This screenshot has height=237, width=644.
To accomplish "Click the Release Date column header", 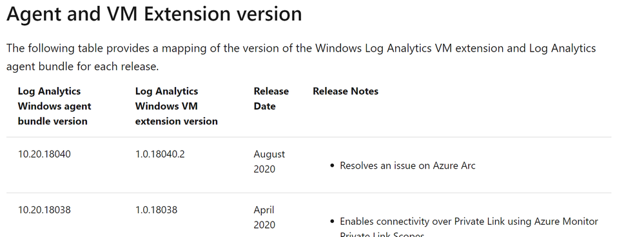I will tap(271, 99).
